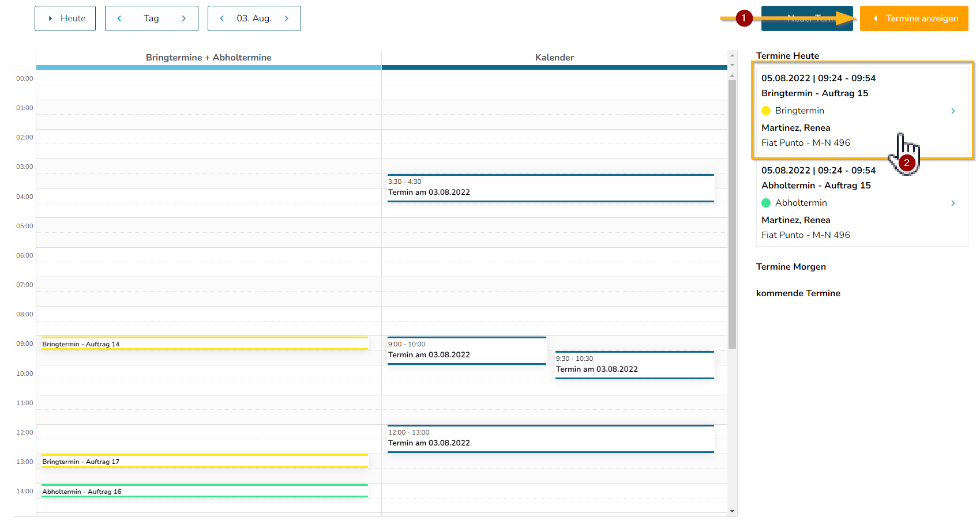Go to the previous day before 03. Aug.
The height and width of the screenshot is (521, 980).
click(x=222, y=18)
